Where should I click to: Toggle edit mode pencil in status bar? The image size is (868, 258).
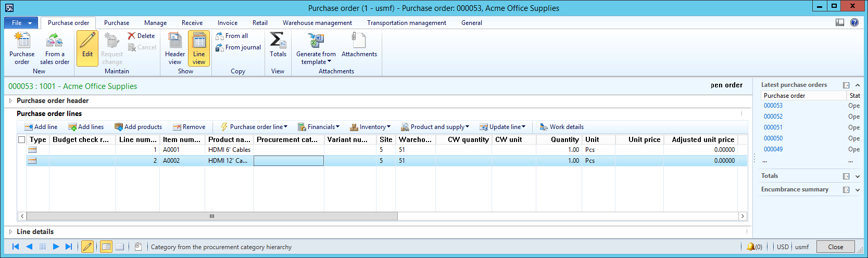(x=87, y=247)
